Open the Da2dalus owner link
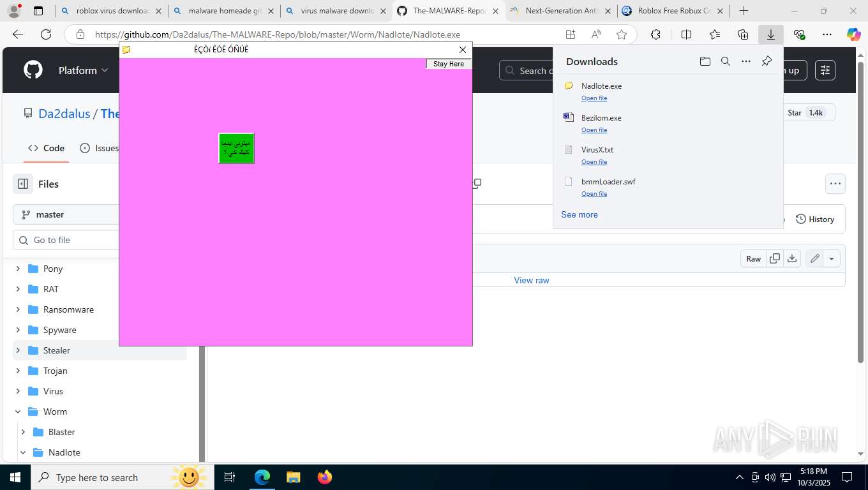This screenshot has height=490, width=868. pyautogui.click(x=64, y=114)
